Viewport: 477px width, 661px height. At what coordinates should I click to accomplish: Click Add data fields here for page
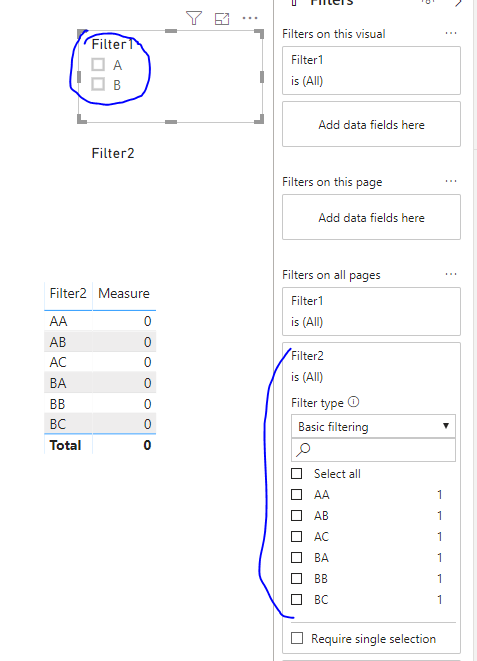pos(371,218)
